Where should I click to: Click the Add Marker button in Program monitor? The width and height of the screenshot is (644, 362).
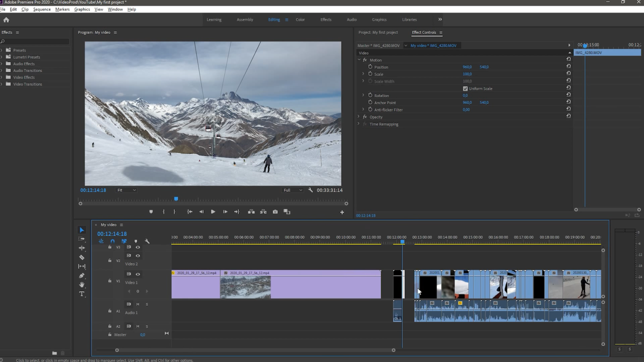(x=151, y=212)
